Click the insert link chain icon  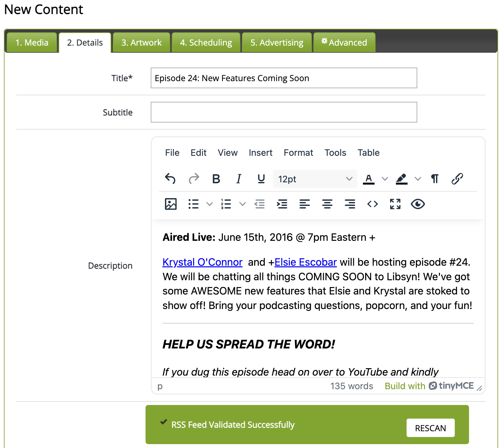457,178
